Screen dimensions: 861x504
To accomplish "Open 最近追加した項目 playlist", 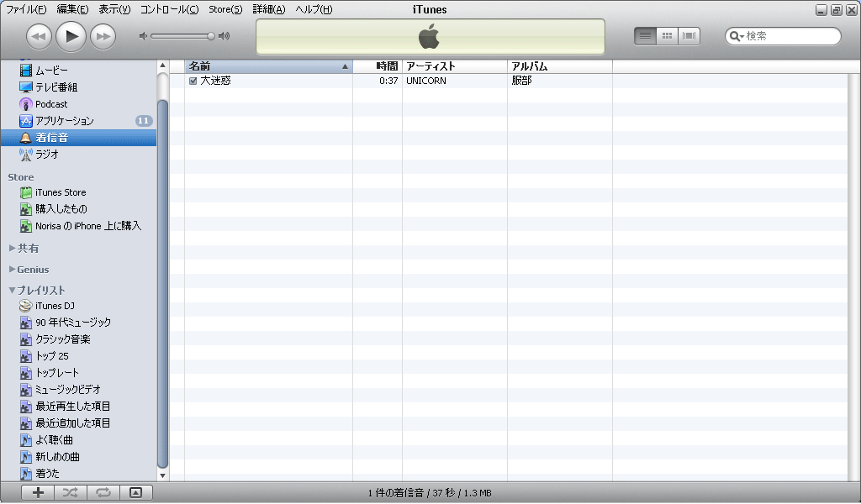I will 78,423.
